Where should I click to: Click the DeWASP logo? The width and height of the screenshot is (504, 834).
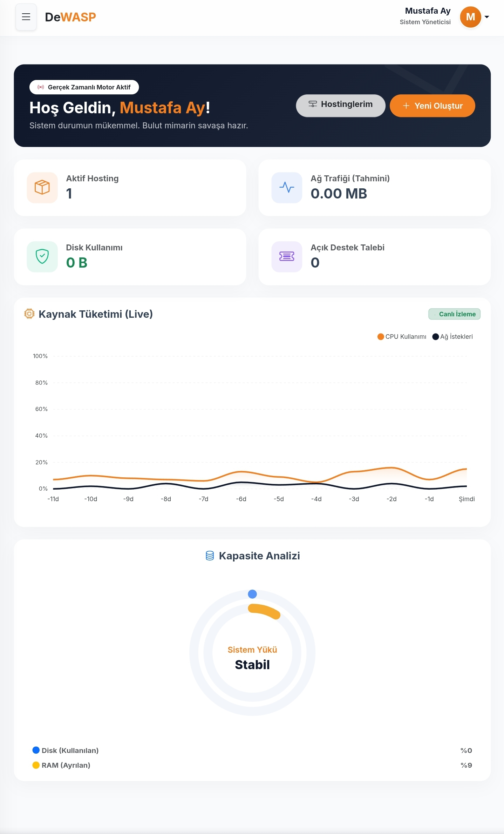[70, 17]
